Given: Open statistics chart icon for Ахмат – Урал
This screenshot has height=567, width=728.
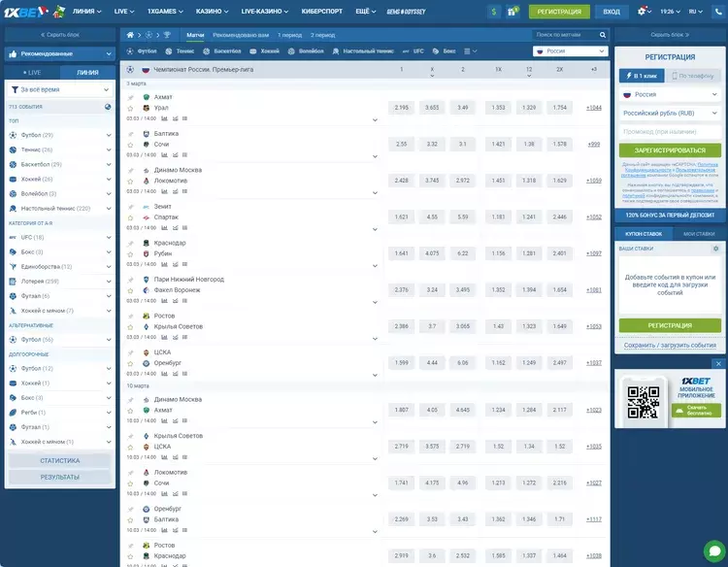Looking at the screenshot, I should tap(164, 118).
